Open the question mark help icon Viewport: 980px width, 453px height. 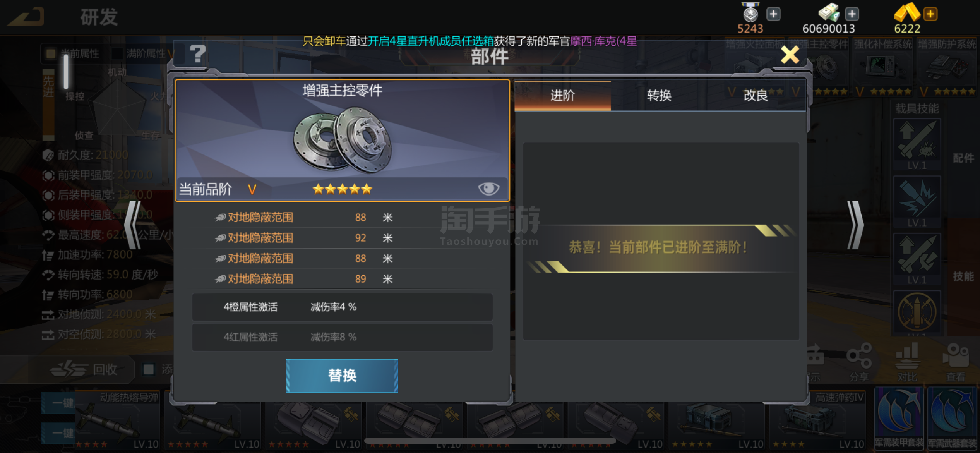tap(198, 54)
